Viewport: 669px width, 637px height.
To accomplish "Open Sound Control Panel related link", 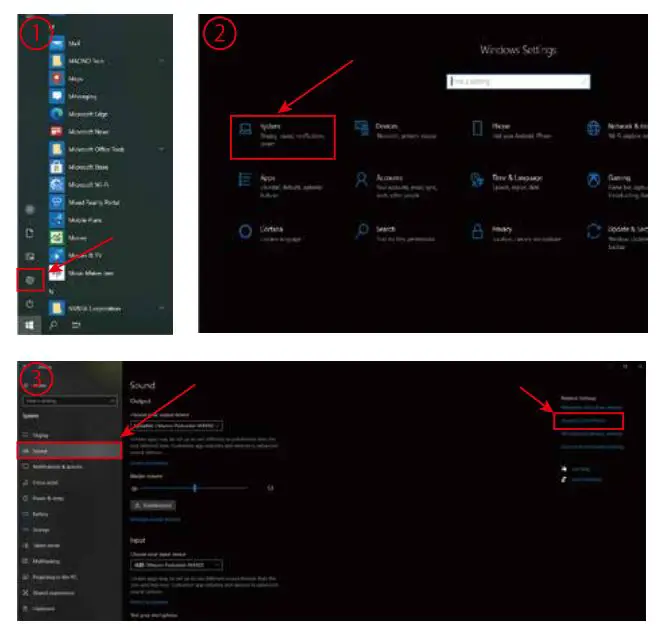I will (x=583, y=421).
